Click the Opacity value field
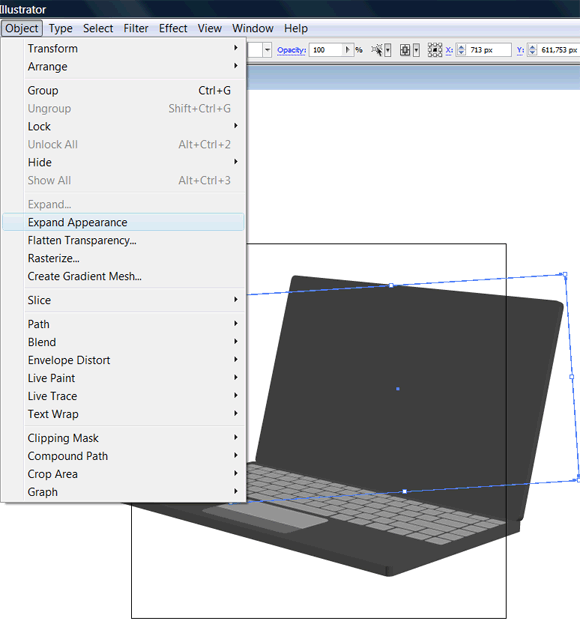This screenshot has width=580, height=636. click(x=326, y=50)
